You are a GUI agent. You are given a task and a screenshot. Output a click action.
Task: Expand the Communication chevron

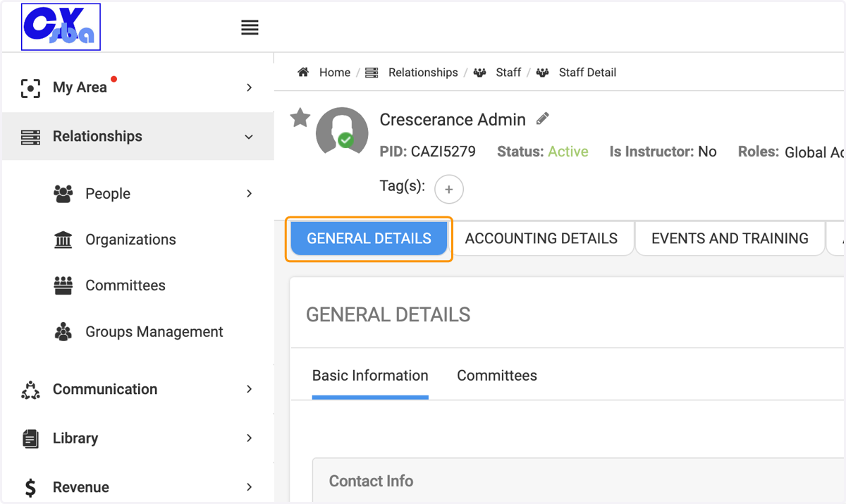(249, 389)
